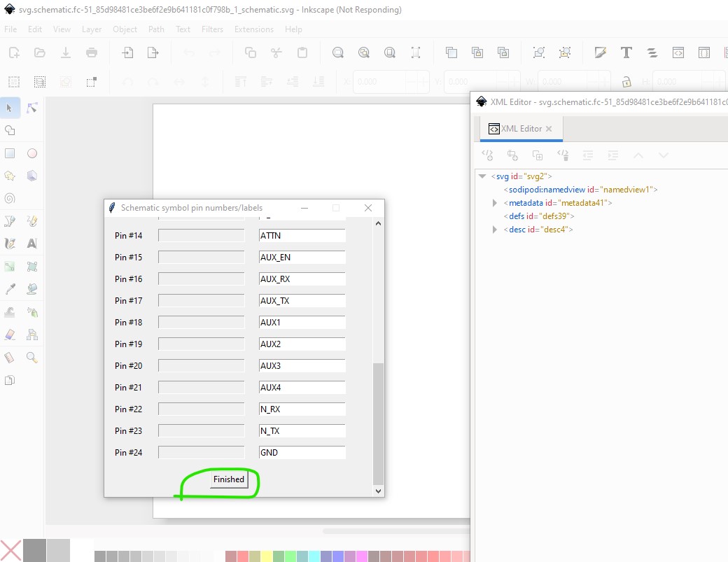Toggle touch-selection mode icon in the tool controls
The height and width of the screenshot is (562, 728).
(92, 82)
